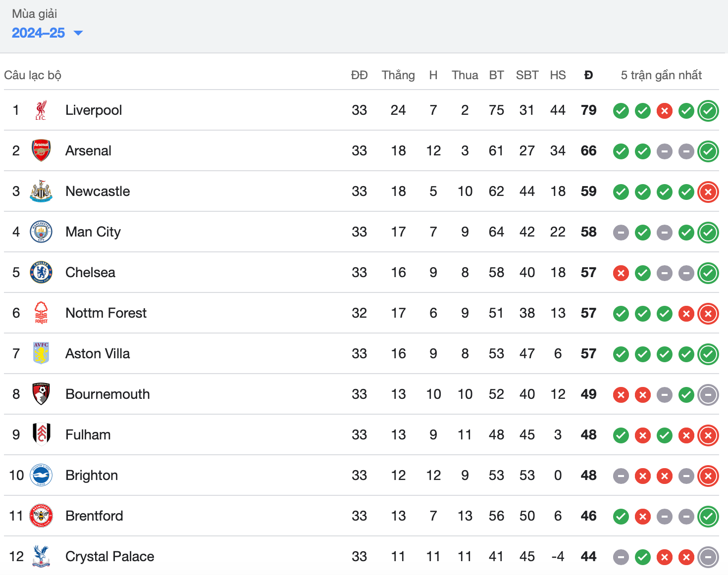
Task: Click Newcastle's latest match loss icon
Action: (708, 192)
